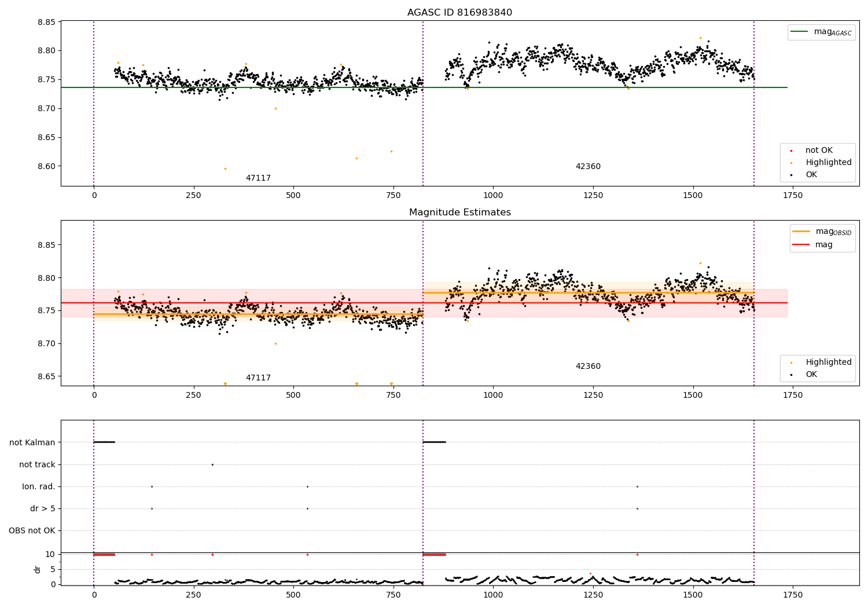Click the 'AGASC ID 816983840' plot title
This screenshot has width=868, height=608.
[x=459, y=13]
